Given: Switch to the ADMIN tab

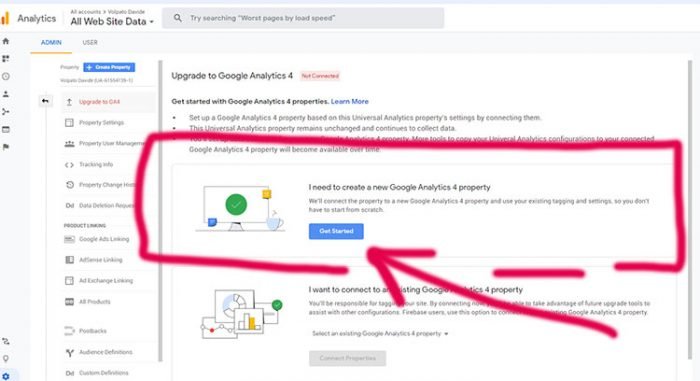Looking at the screenshot, I should [51, 42].
